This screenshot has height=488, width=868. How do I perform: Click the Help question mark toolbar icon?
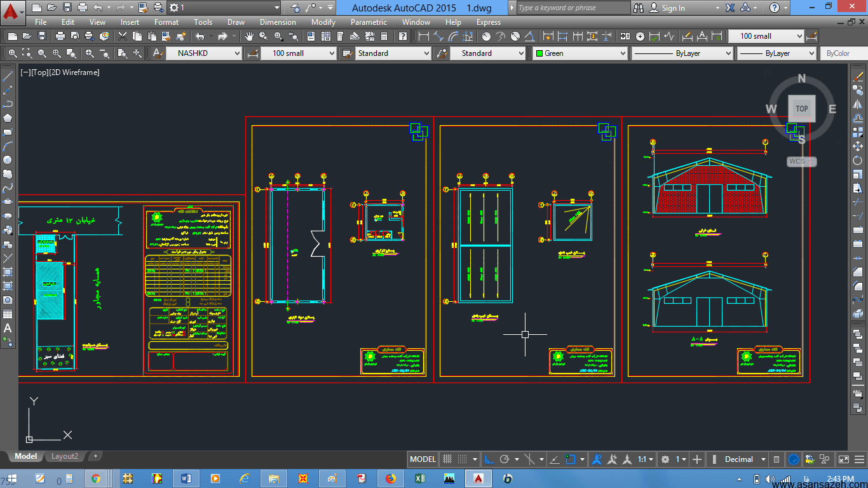pos(403,36)
